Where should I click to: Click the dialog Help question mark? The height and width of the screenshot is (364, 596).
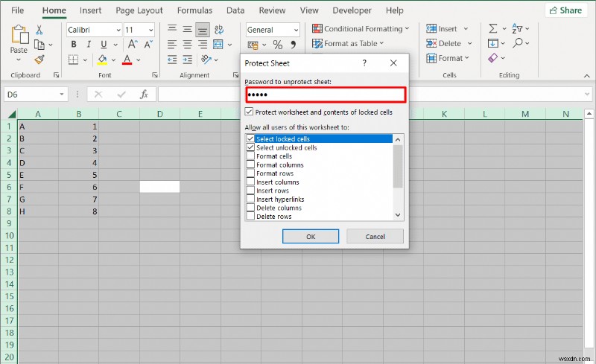click(x=364, y=63)
